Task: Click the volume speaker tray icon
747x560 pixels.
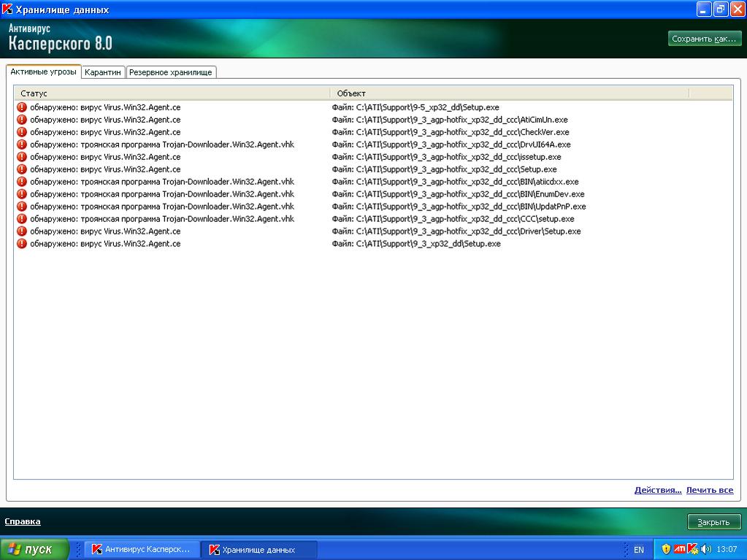Action: click(706, 549)
